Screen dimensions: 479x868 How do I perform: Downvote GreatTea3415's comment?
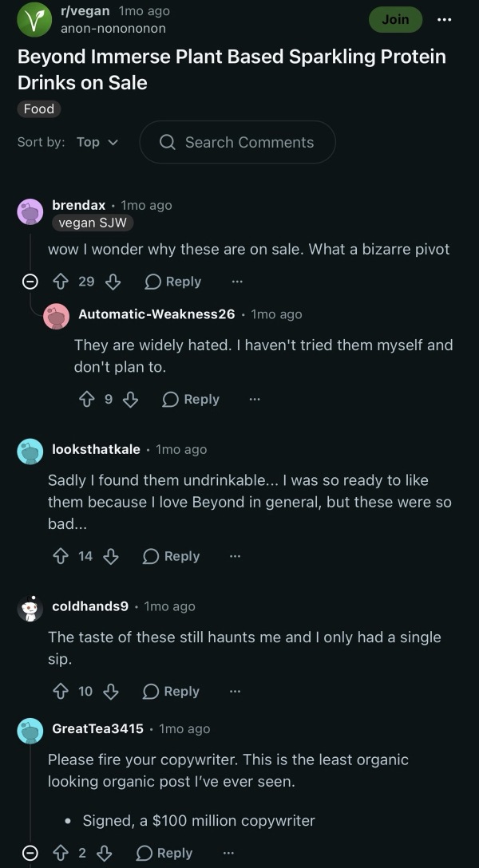click(x=104, y=853)
